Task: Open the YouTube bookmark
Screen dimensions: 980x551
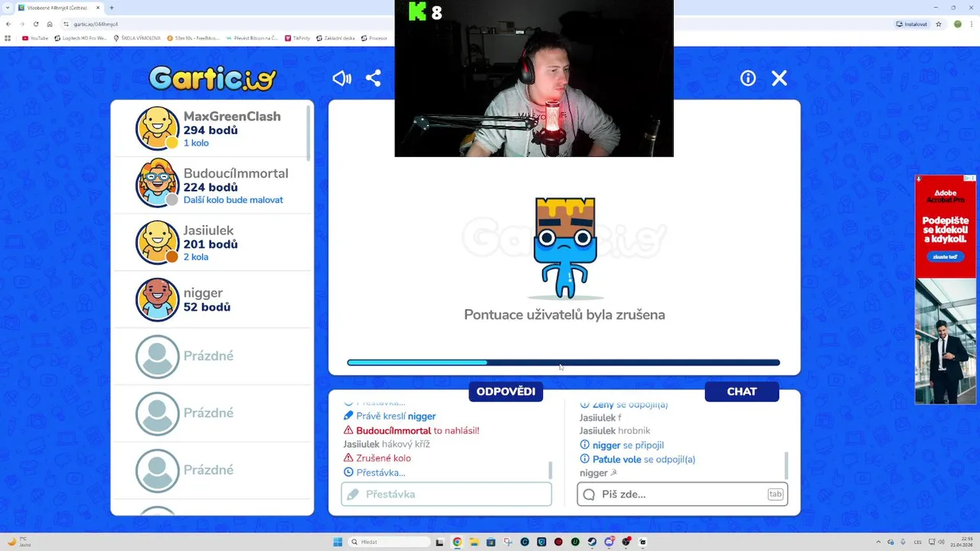Action: click(x=35, y=37)
